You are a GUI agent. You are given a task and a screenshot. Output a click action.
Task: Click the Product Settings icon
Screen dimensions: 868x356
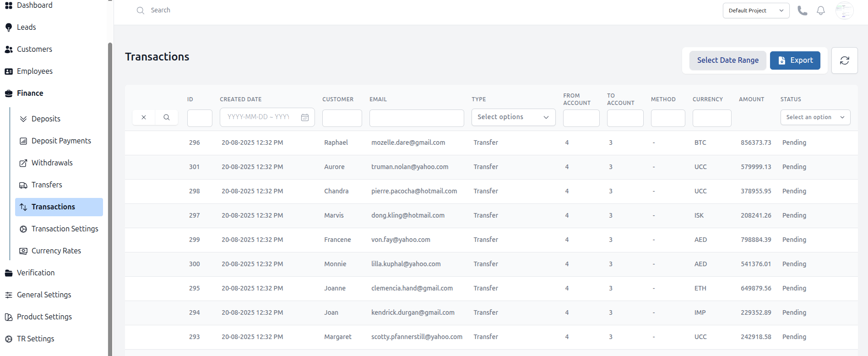(x=9, y=317)
